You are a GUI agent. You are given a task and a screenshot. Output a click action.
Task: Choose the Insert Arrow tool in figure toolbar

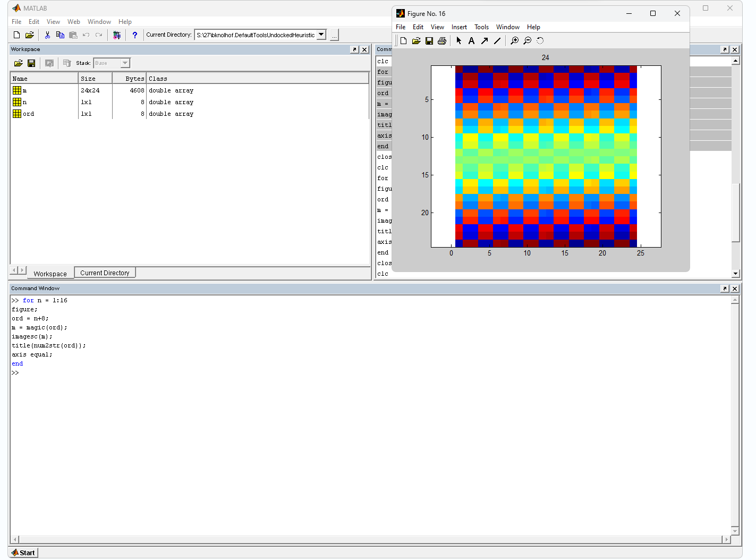[x=485, y=41]
